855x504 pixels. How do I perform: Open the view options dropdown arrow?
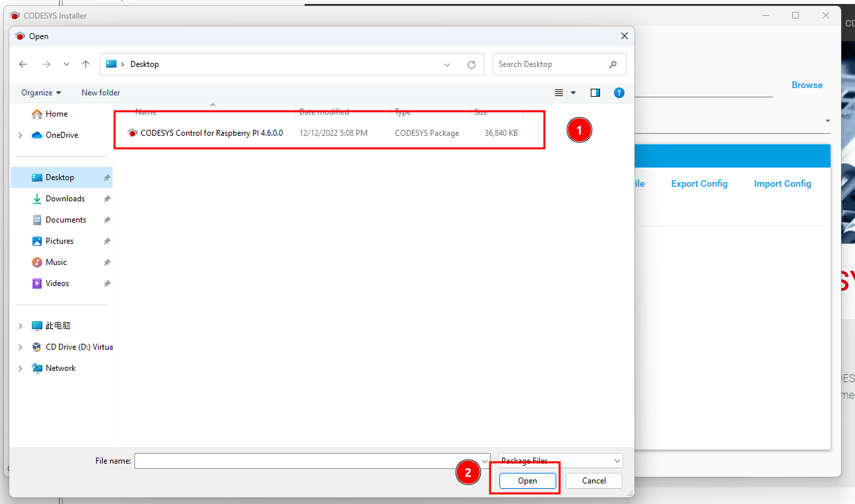click(x=574, y=93)
